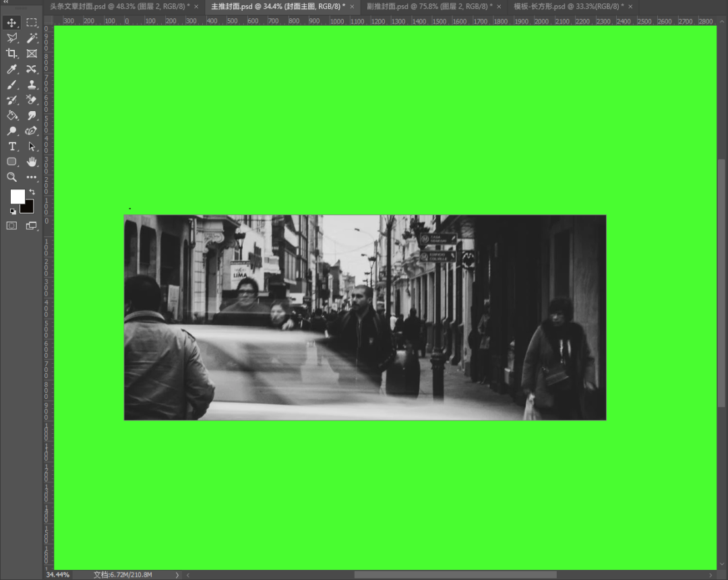This screenshot has width=728, height=580.
Task: Select the Content-Aware Move tool
Action: (32, 69)
